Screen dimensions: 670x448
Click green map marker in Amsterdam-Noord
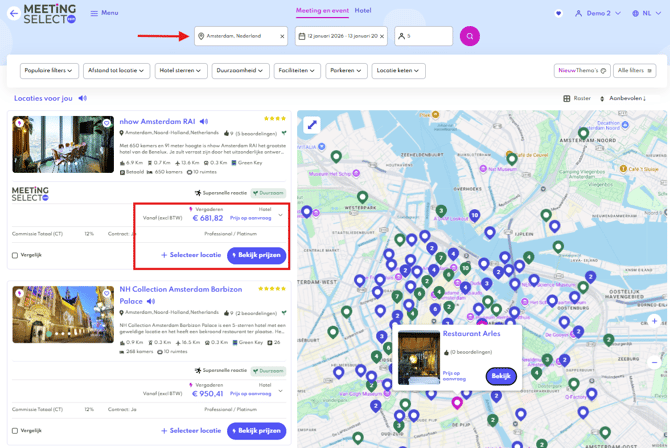click(583, 133)
